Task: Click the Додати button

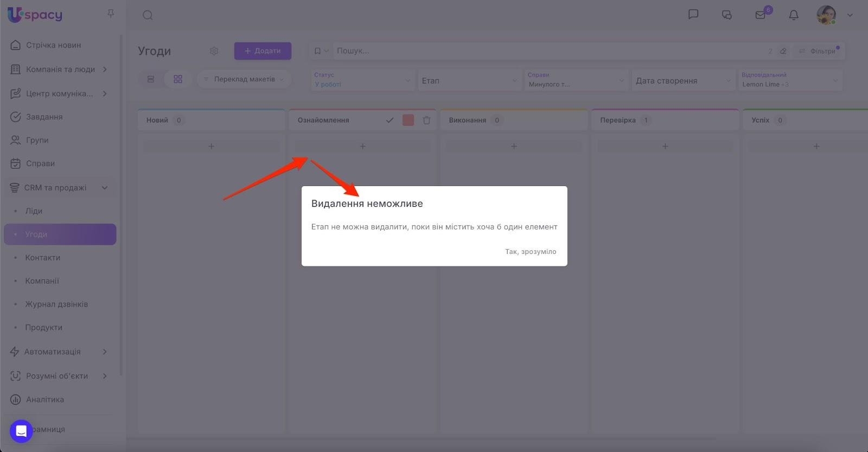Action: point(263,51)
